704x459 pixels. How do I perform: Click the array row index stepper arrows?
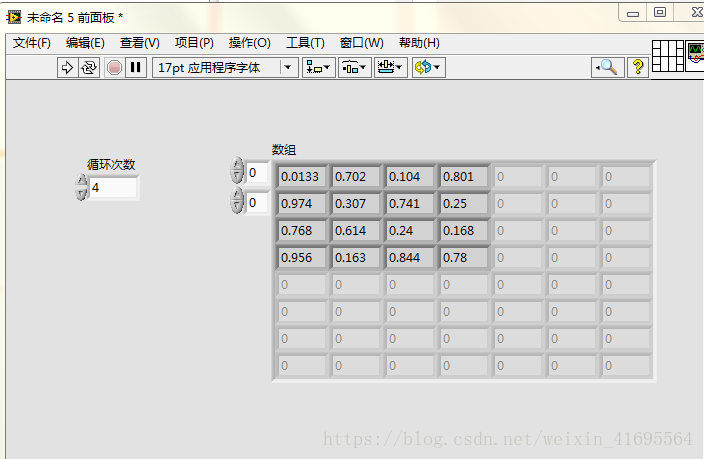[x=237, y=170]
